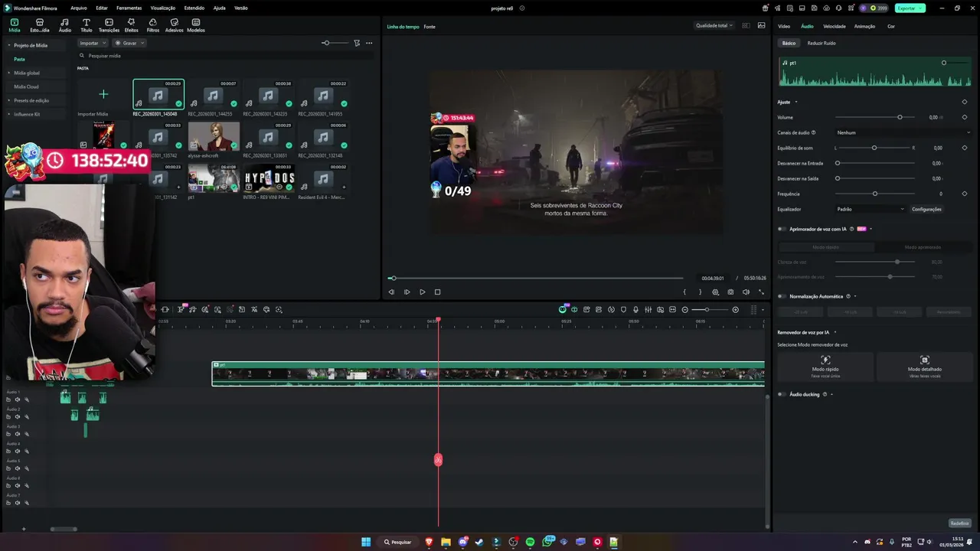
Task: Open the media panel three-dots menu
Action: click(x=369, y=43)
